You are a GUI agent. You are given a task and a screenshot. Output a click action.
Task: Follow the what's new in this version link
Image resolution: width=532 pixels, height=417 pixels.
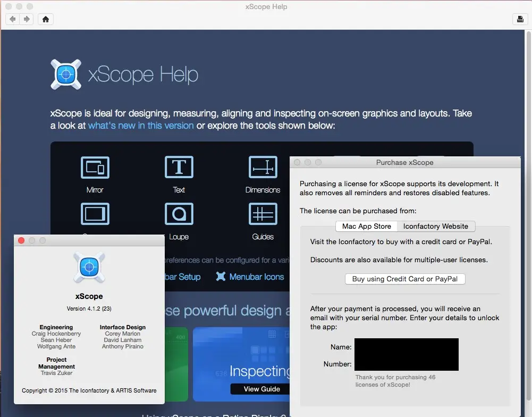click(141, 126)
